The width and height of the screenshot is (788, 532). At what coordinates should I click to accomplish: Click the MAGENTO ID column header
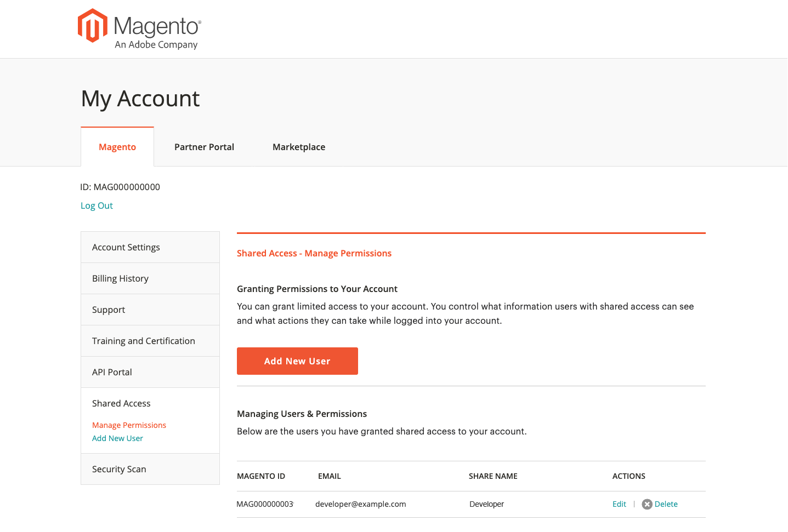pyautogui.click(x=261, y=476)
